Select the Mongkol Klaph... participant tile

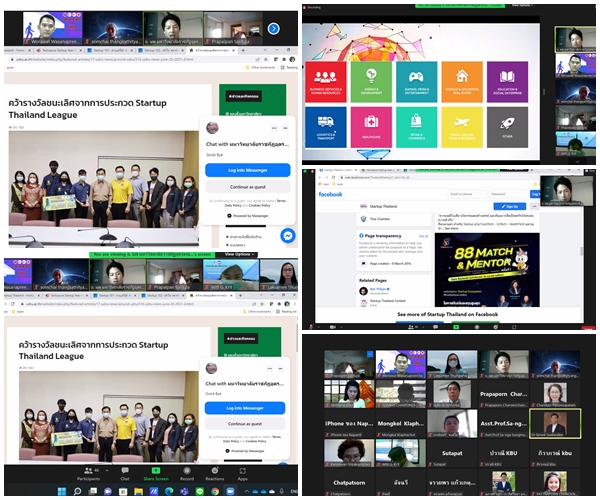pyautogui.click(x=401, y=424)
